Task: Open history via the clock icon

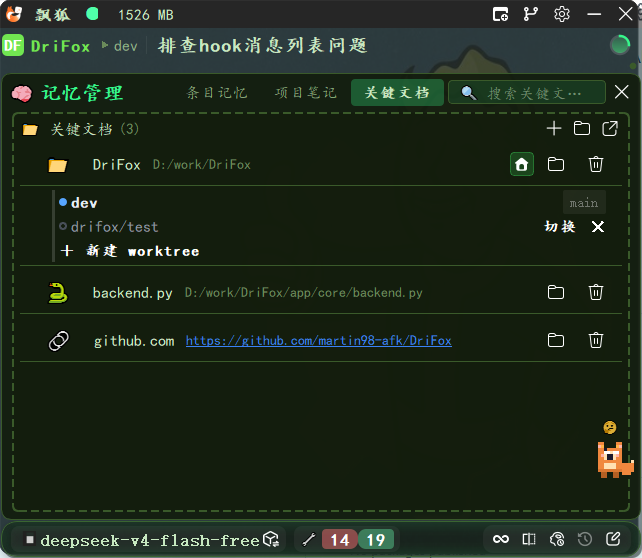Action: tap(585, 539)
